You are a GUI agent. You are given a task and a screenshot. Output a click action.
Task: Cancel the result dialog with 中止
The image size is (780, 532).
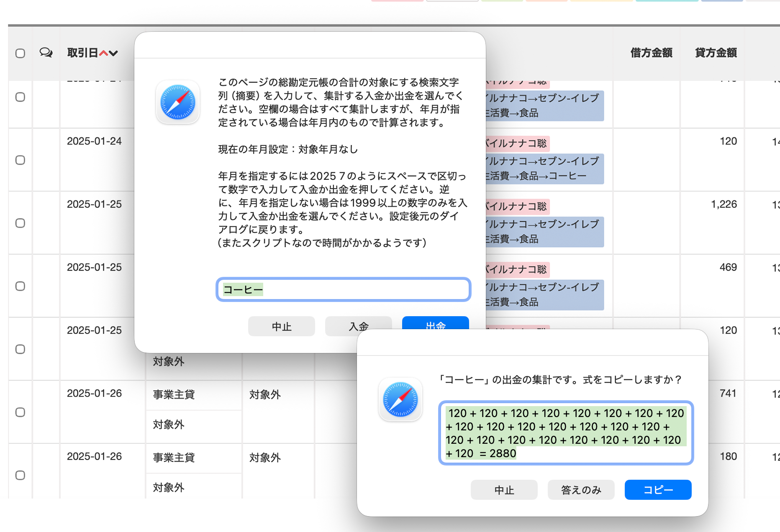point(504,490)
